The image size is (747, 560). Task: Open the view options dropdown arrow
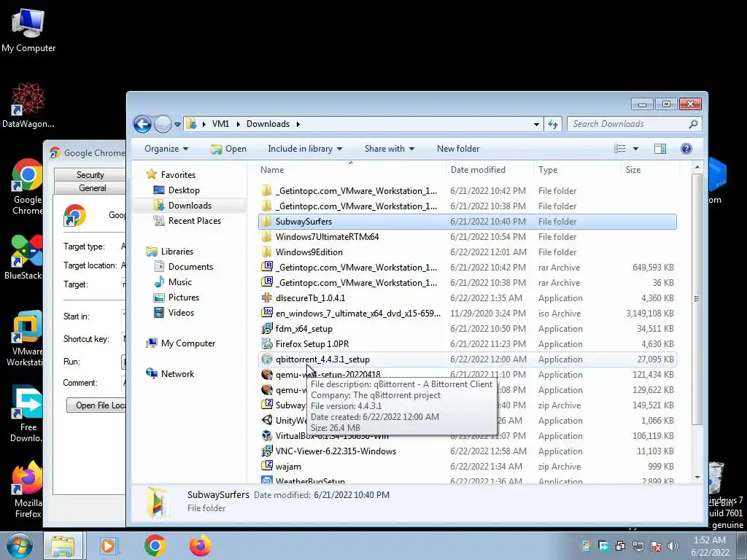pyautogui.click(x=635, y=149)
